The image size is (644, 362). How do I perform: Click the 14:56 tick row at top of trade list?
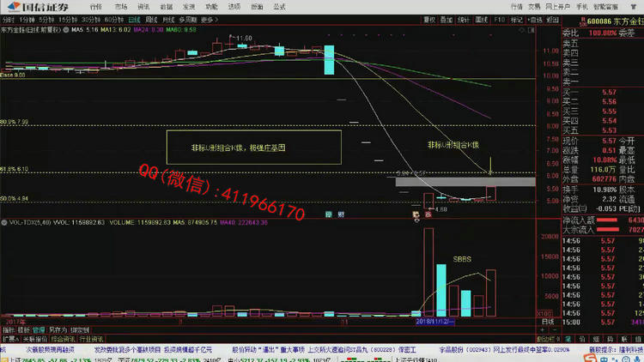coord(603,241)
